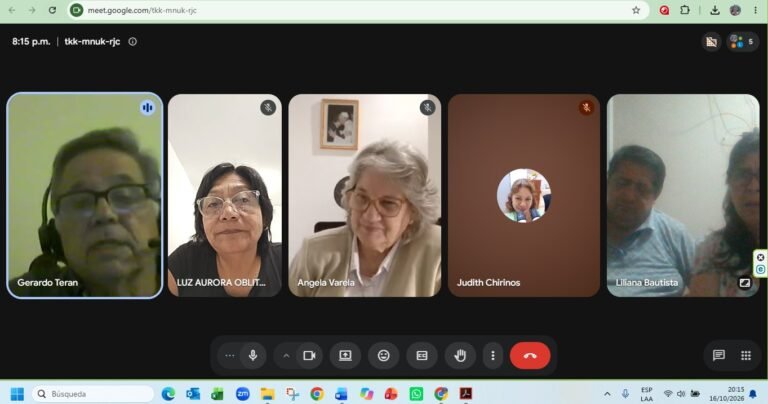
Task: Turn off the camera button
Action: click(x=309, y=356)
